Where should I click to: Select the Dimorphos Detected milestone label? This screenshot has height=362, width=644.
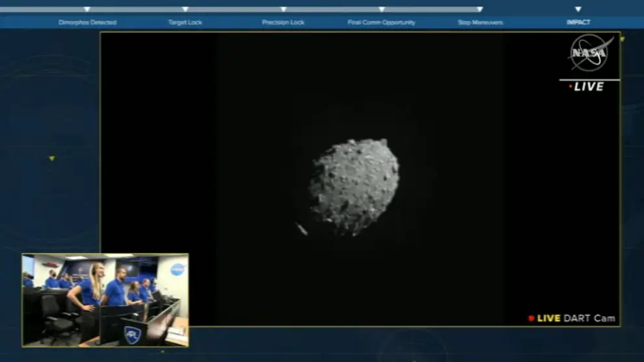87,23
